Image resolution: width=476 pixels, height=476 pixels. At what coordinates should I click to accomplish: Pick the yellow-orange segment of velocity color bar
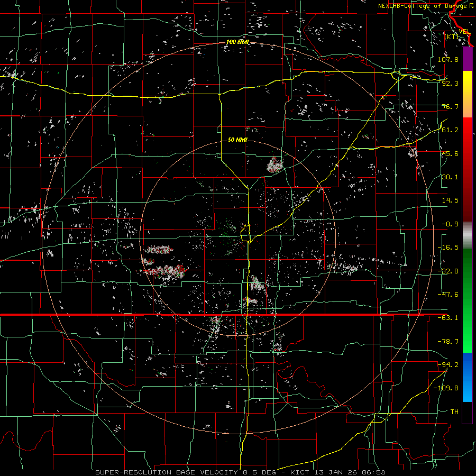(x=467, y=94)
